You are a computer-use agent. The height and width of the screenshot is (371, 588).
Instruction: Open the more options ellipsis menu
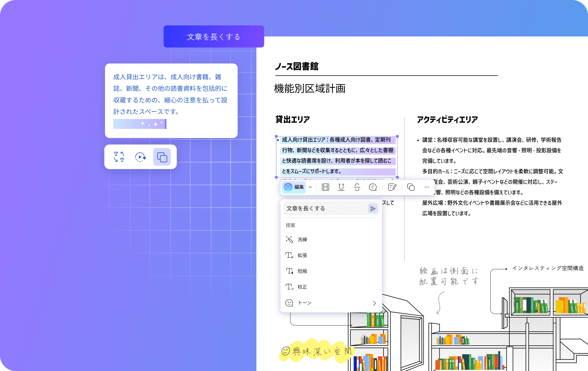(427, 187)
